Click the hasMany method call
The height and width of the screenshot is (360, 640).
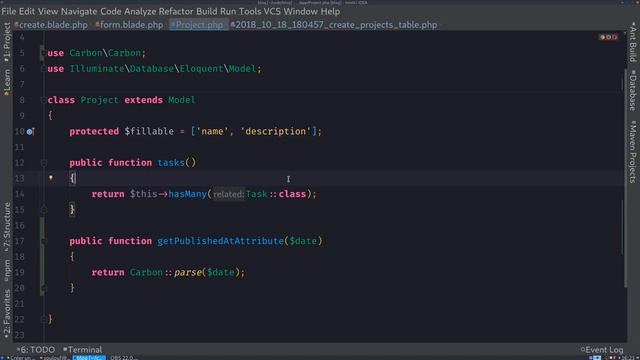click(x=188, y=194)
